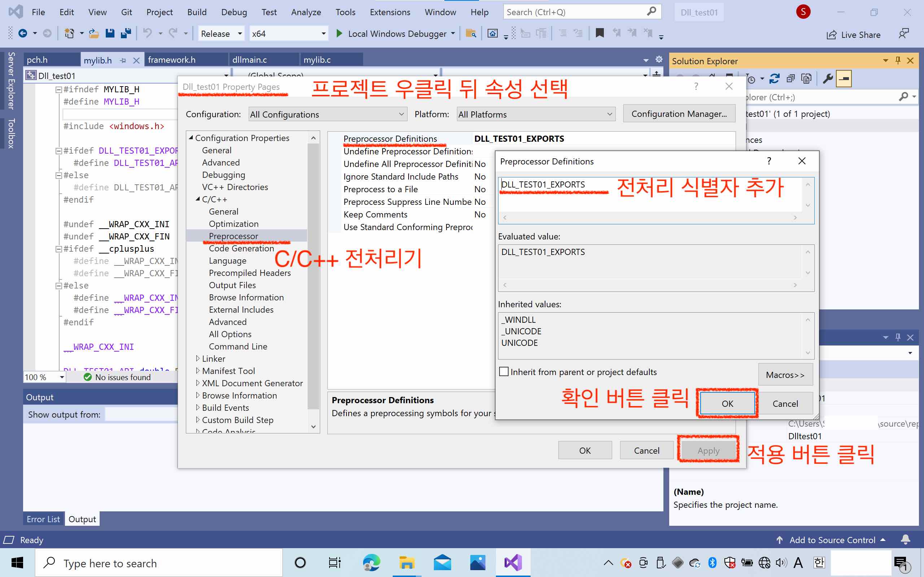
Task: Click the Apply button to save
Action: [x=709, y=450]
